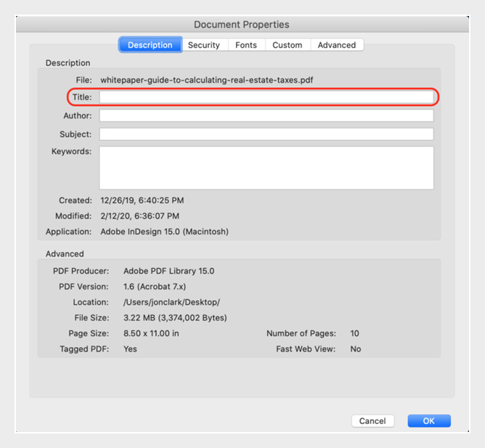Confirm with the OK button
The height and width of the screenshot is (448, 485).
point(429,421)
